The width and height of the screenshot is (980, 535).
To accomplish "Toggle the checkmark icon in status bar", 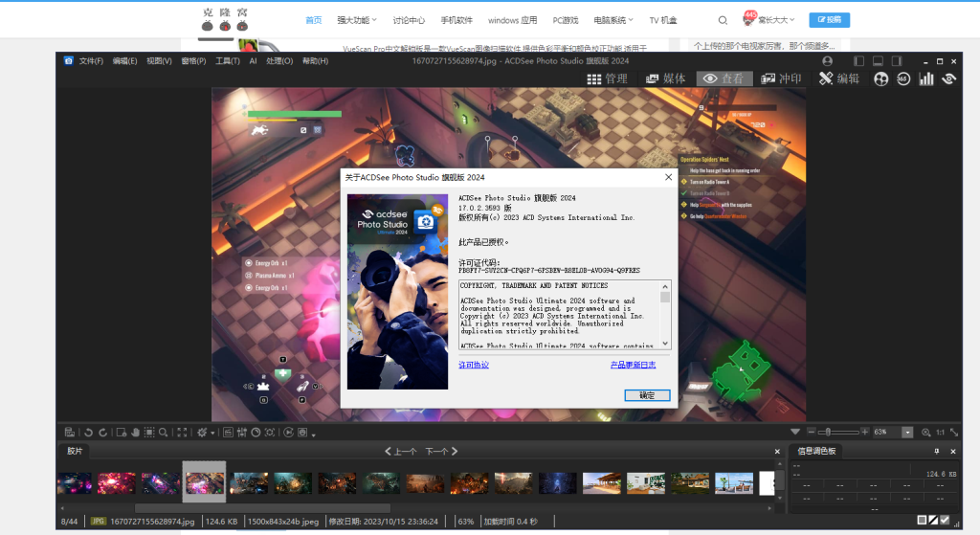I will pyautogui.click(x=945, y=520).
